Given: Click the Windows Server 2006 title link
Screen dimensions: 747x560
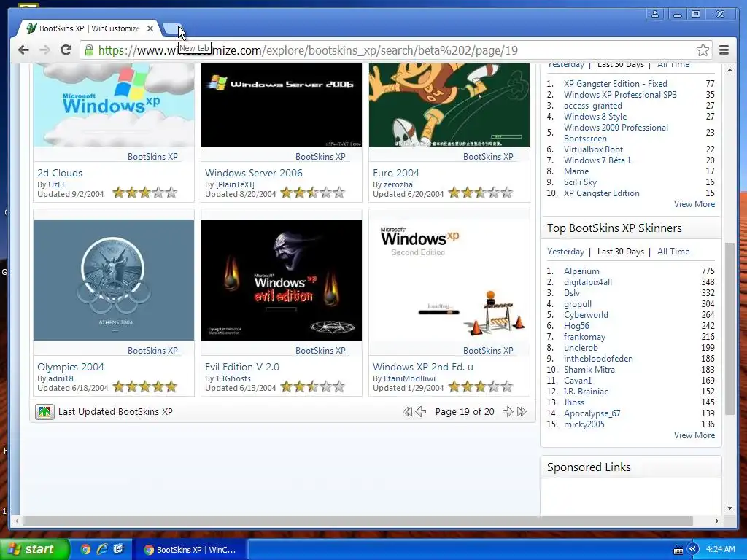Looking at the screenshot, I should click(254, 174).
